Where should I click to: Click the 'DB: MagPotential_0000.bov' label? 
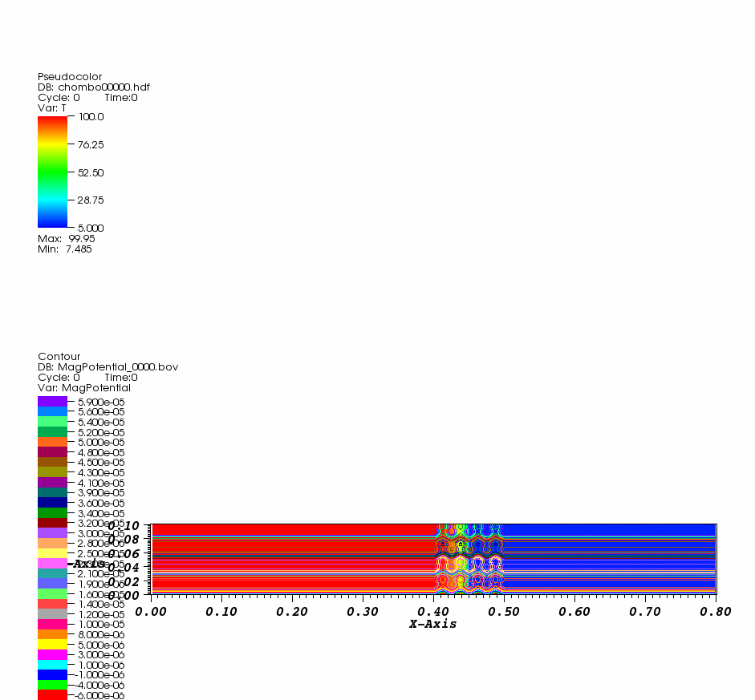[108, 367]
